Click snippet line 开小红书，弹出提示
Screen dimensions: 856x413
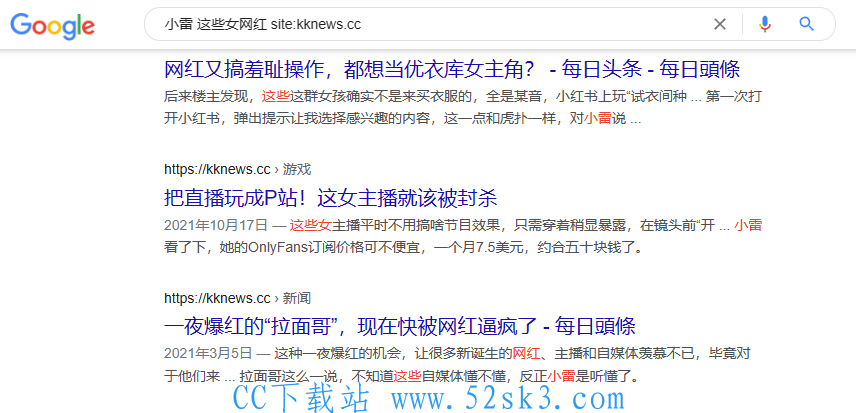tap(402, 119)
